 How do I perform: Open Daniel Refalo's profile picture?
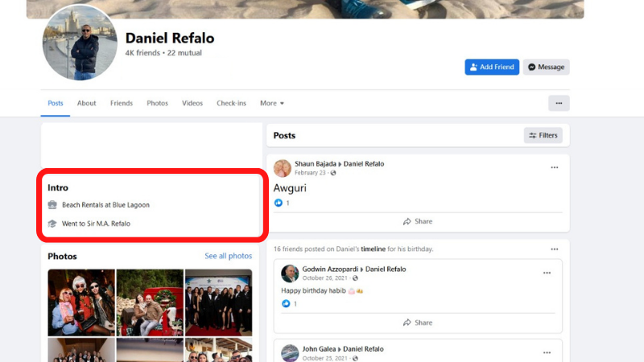[80, 43]
